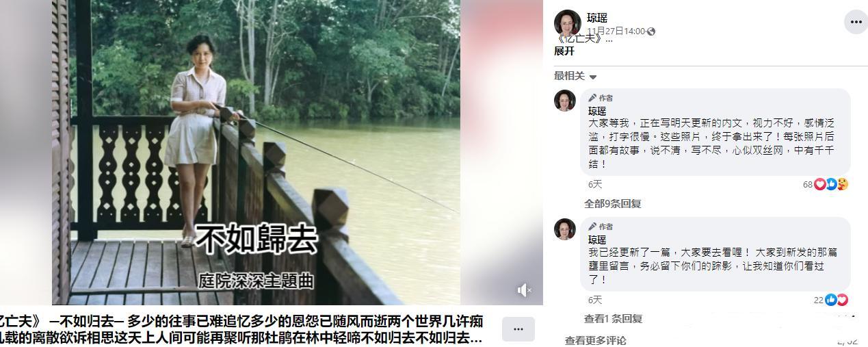View reactions on the second comment
Image resolution: width=868 pixels, height=347 pixels.
pos(831,300)
